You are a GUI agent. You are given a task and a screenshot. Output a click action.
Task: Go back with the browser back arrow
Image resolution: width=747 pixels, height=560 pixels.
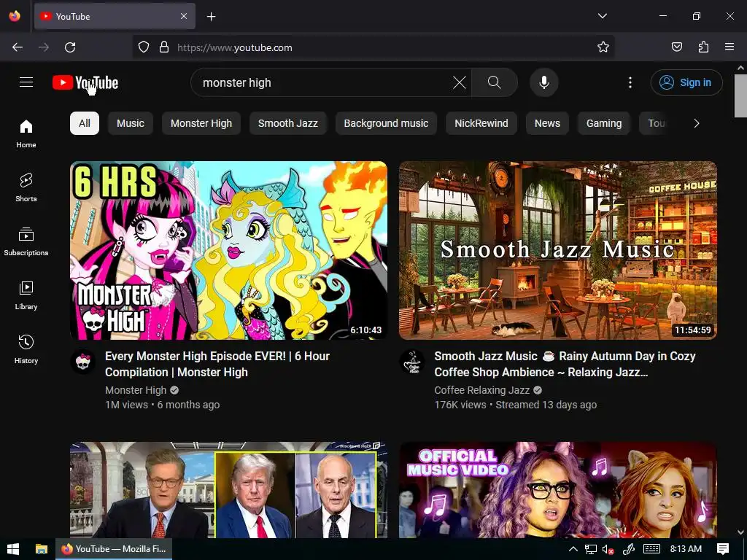tap(18, 47)
